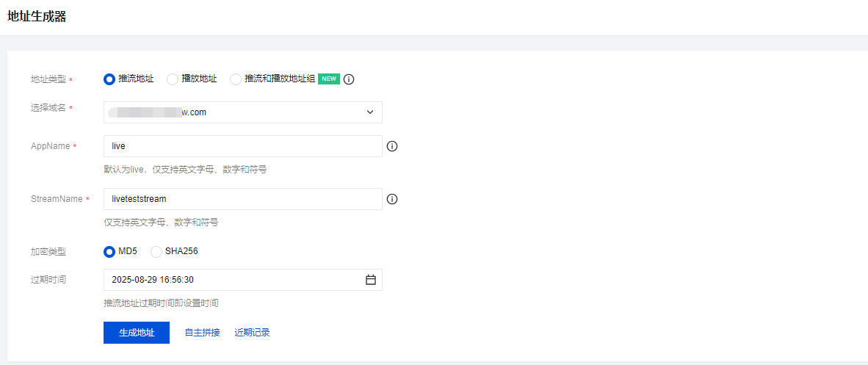Click the info icon next to AppName field
Image resolution: width=868 pixels, height=365 pixels.
point(392,146)
